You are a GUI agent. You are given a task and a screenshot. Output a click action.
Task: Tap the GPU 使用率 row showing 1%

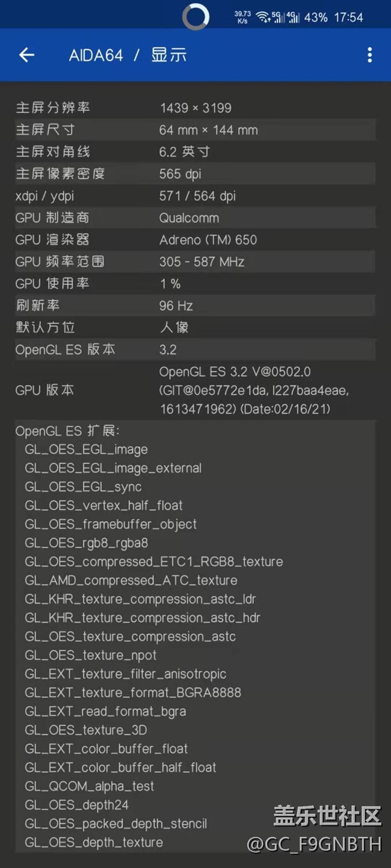tap(195, 283)
